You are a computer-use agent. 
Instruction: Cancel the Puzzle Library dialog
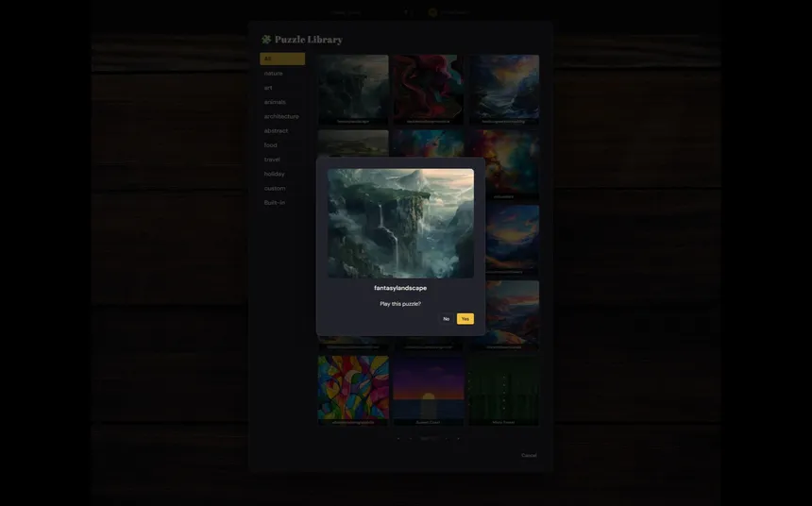click(x=529, y=455)
